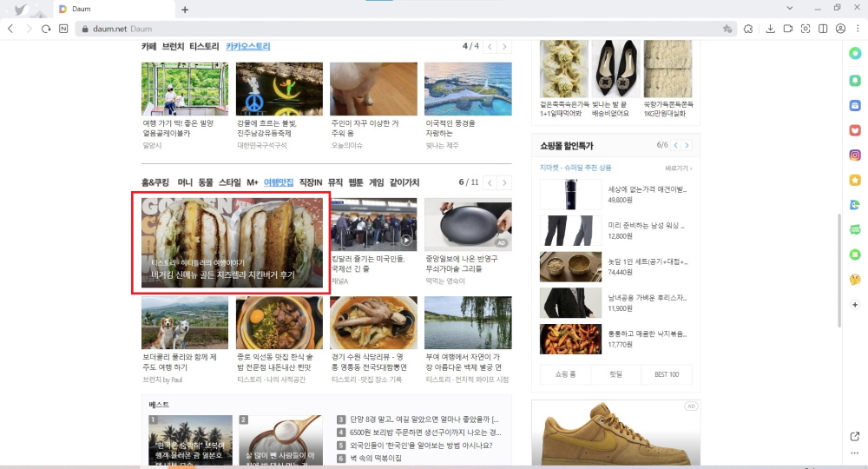Open the three-dot browser menu

pos(858,29)
